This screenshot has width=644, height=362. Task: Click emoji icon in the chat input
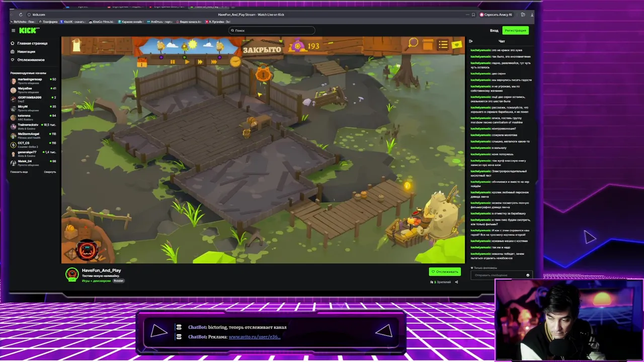[527, 275]
